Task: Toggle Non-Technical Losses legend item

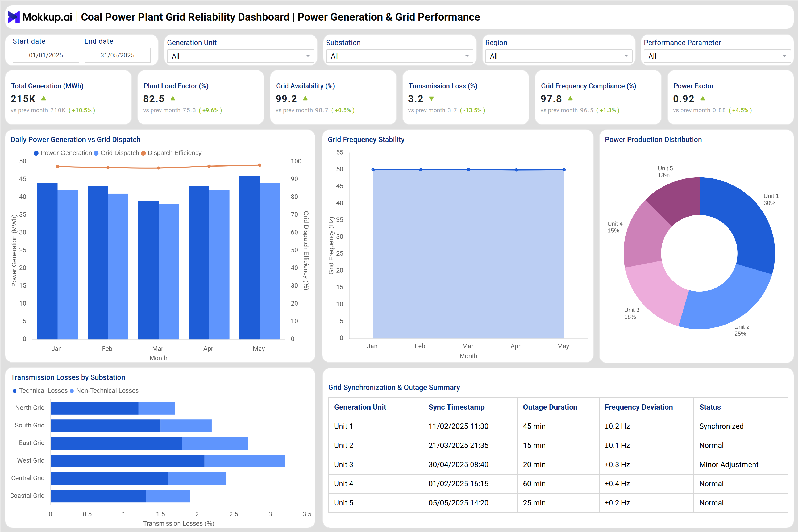Action: tap(104, 391)
